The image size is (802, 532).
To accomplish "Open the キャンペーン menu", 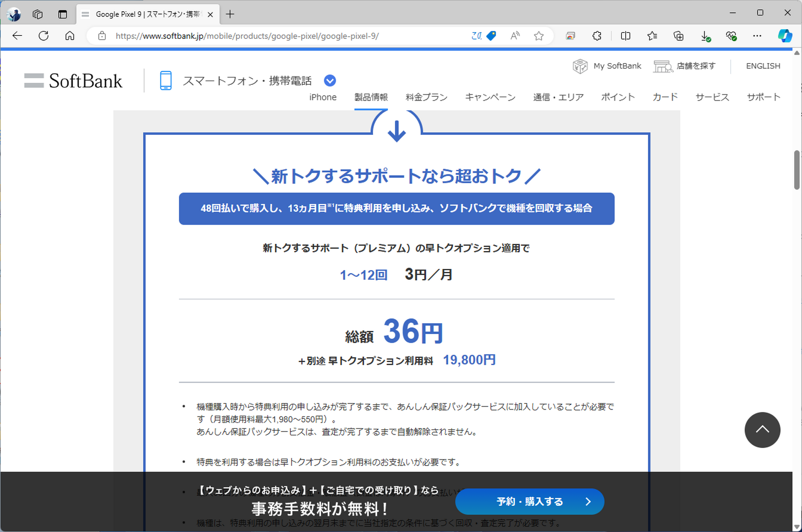I will (x=490, y=97).
